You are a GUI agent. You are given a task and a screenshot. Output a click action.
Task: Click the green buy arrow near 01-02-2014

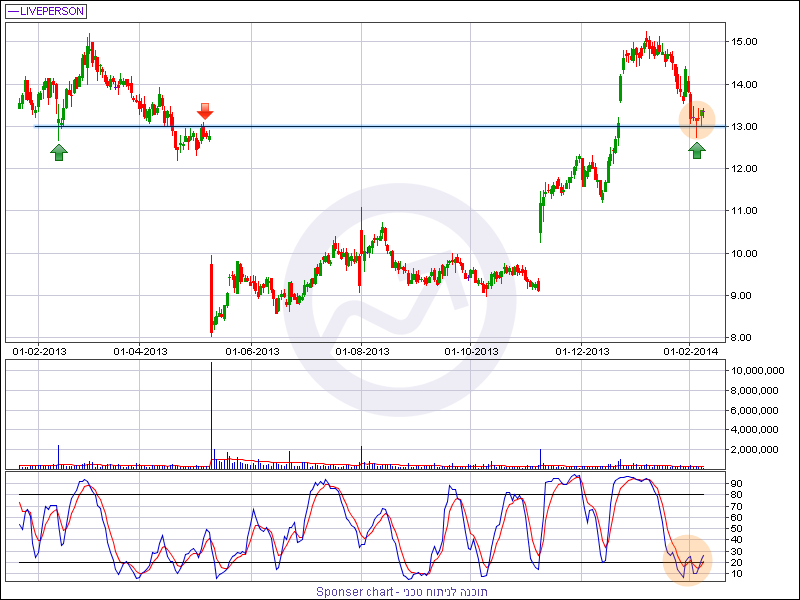coord(697,150)
